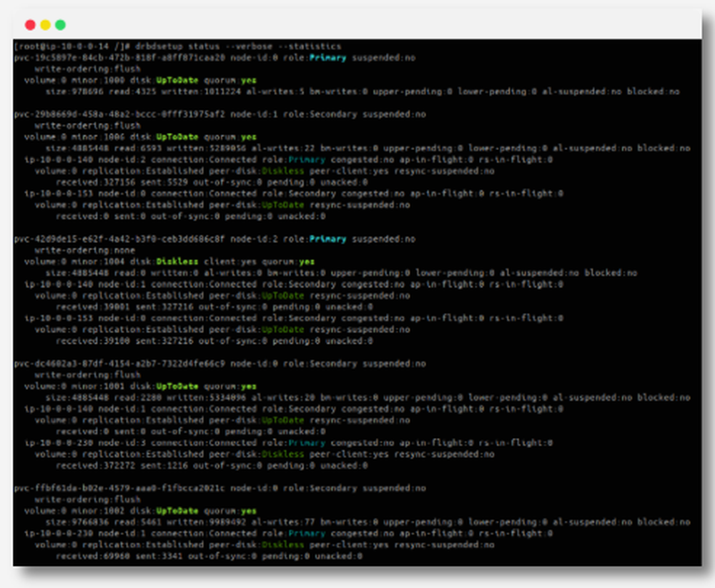This screenshot has height=588, width=715.
Task: Click the red close window button
Action: point(30,24)
